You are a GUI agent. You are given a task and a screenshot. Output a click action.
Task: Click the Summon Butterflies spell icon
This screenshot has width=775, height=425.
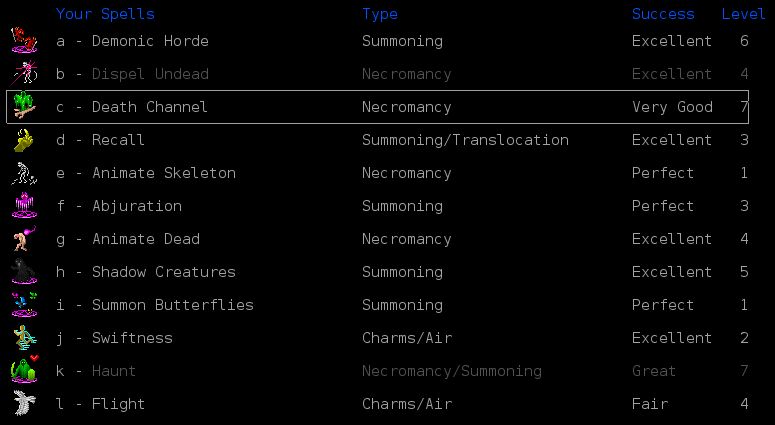(22, 305)
